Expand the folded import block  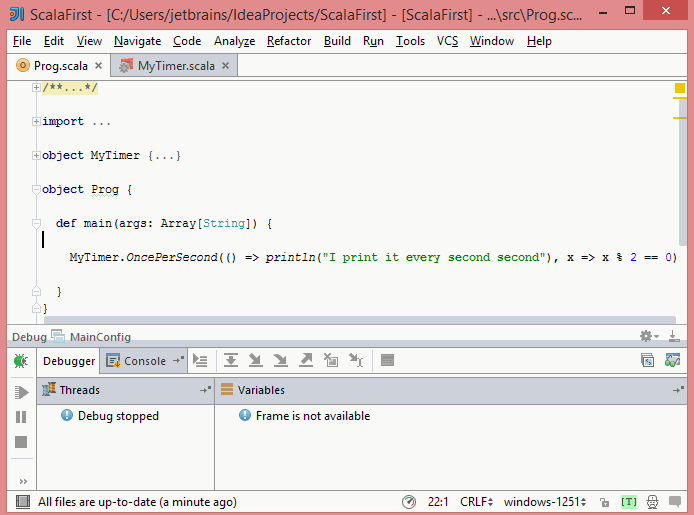click(x=36, y=122)
